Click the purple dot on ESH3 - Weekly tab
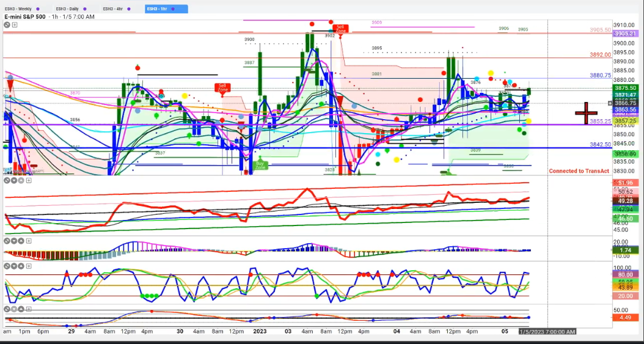The image size is (644, 344). click(38, 9)
